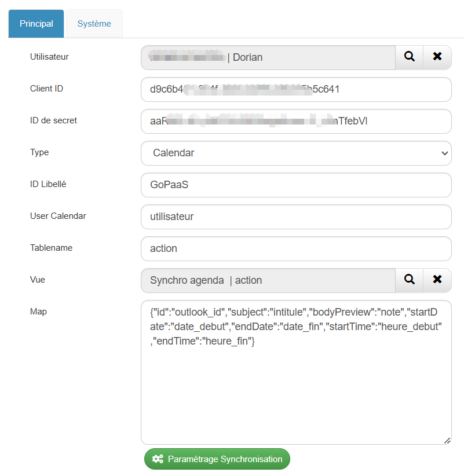Click the Client ID label
The height and width of the screenshot is (476, 464).
[x=46, y=89]
